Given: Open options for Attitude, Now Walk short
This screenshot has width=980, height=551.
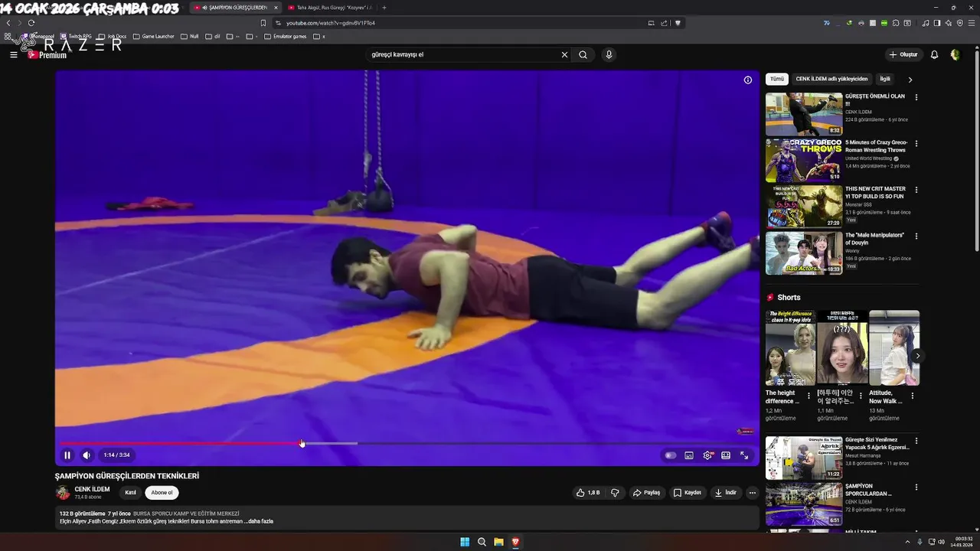Looking at the screenshot, I should pyautogui.click(x=913, y=396).
